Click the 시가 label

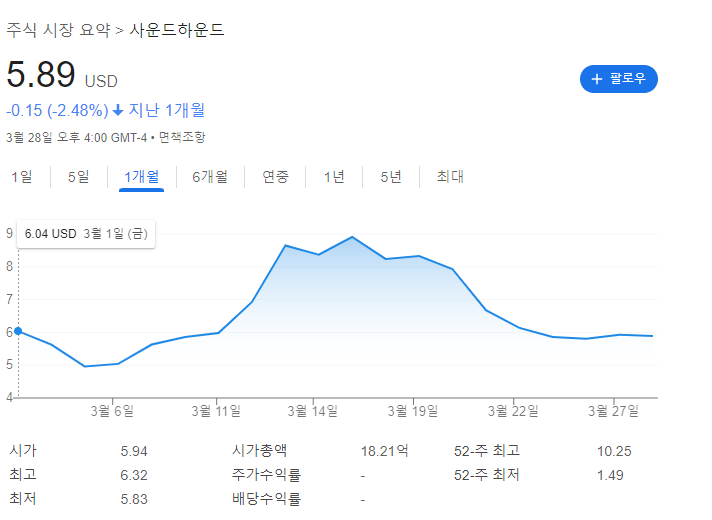[23, 451]
